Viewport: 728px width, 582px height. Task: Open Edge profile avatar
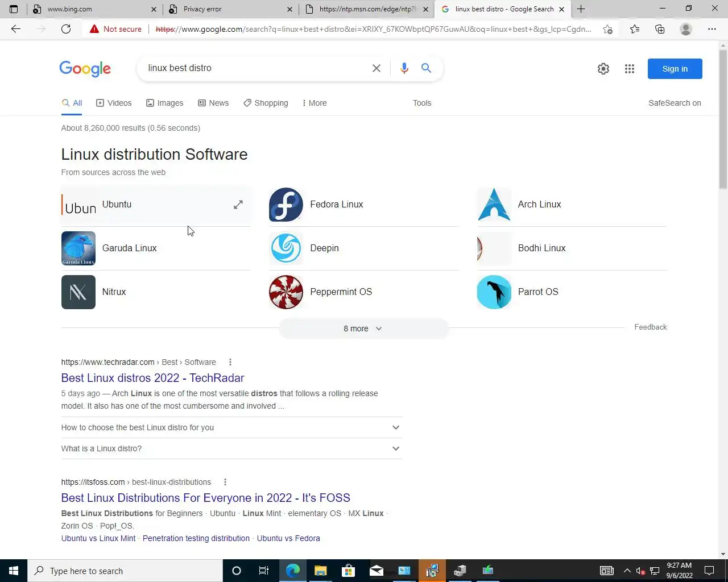[686, 29]
